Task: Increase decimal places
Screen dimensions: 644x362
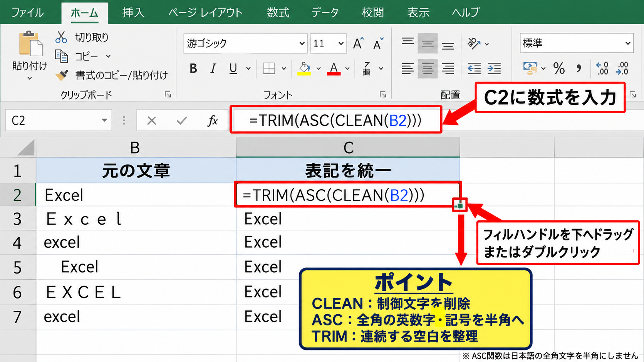Action: [x=602, y=68]
